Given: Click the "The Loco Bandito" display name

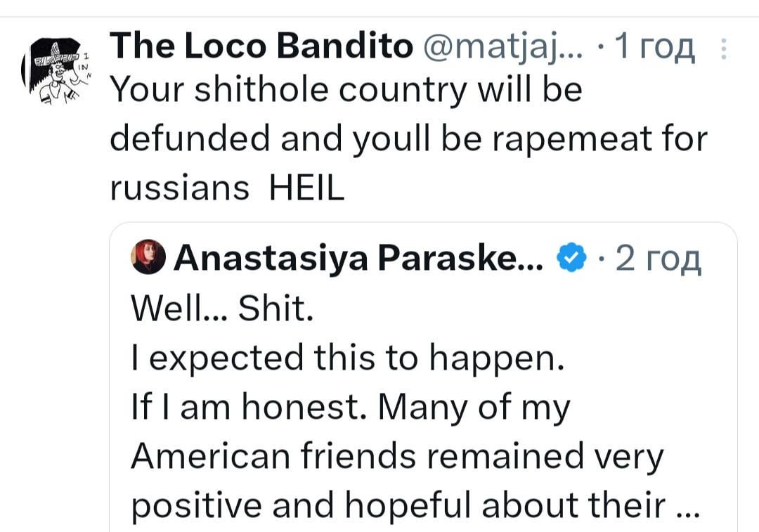Looking at the screenshot, I should [x=261, y=47].
